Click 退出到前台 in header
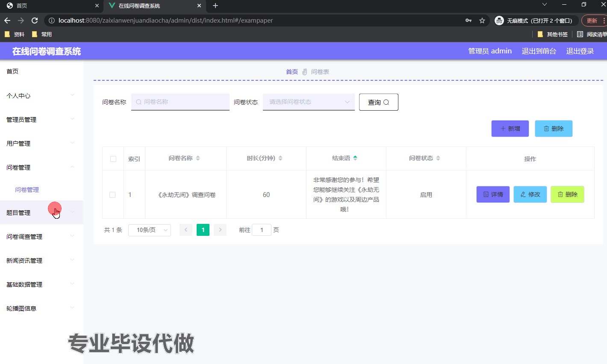 click(x=539, y=51)
